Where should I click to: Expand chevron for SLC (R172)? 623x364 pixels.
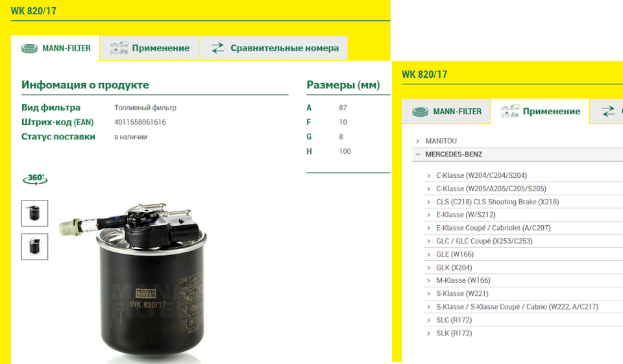(428, 320)
